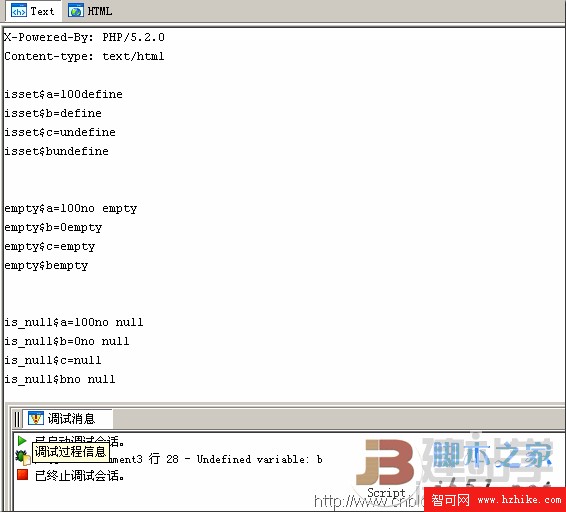566x512 pixels.
Task: Select the 'empty$b=0empty' line
Action: pos(53,227)
